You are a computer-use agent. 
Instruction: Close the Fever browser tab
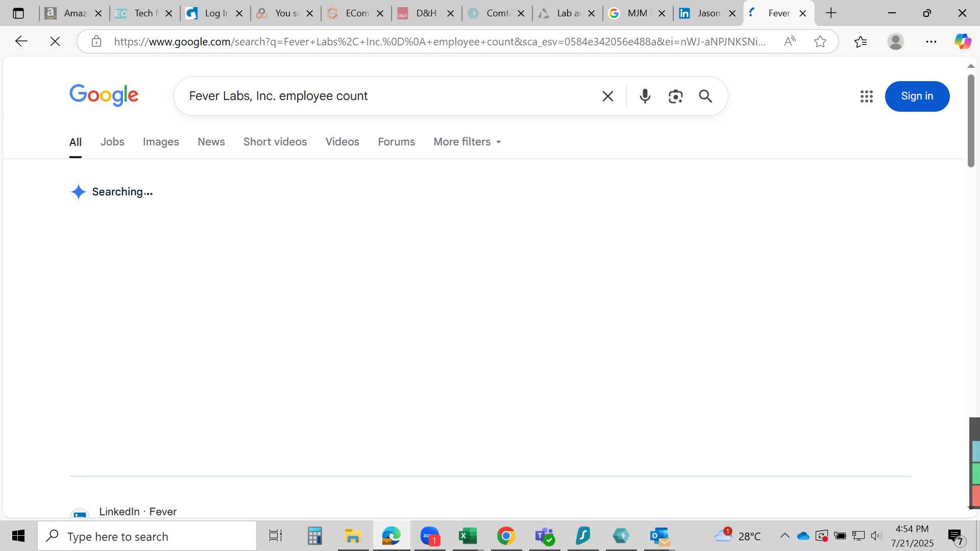point(803,14)
